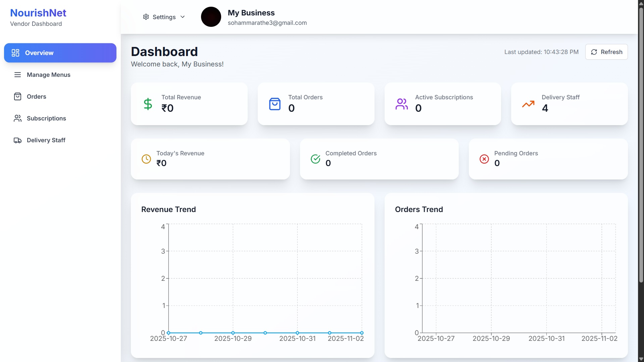Click the Pending Orders label
This screenshot has width=644, height=362.
pyautogui.click(x=516, y=153)
